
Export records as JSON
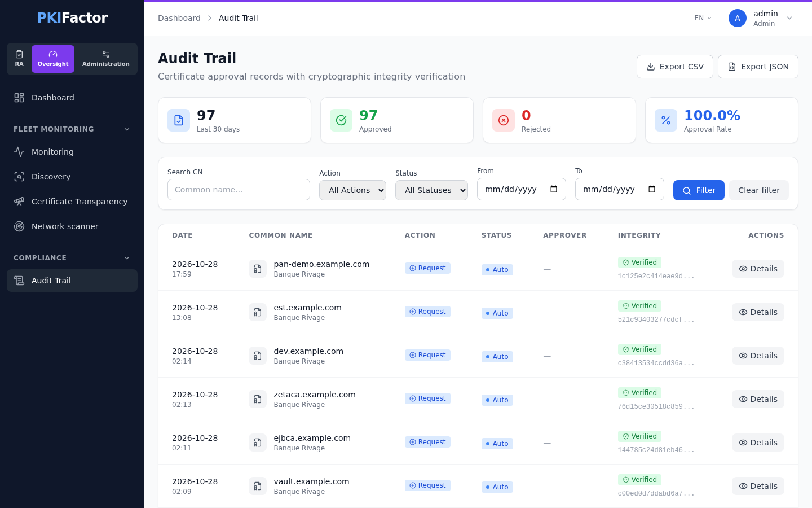point(758,67)
